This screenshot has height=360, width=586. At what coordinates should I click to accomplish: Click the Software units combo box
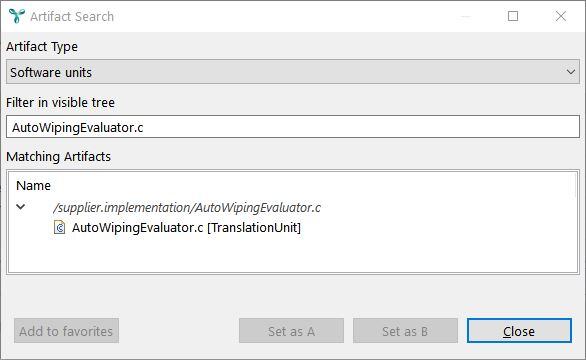coord(293,72)
